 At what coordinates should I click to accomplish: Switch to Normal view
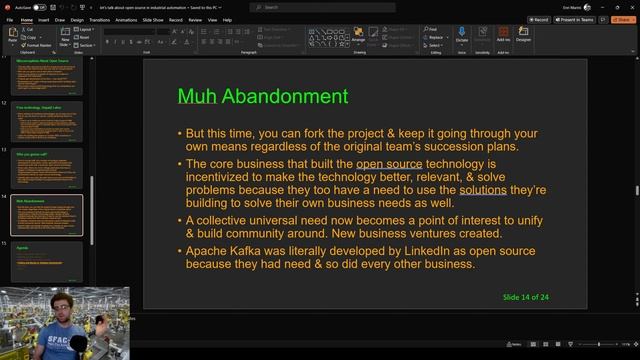(x=533, y=344)
